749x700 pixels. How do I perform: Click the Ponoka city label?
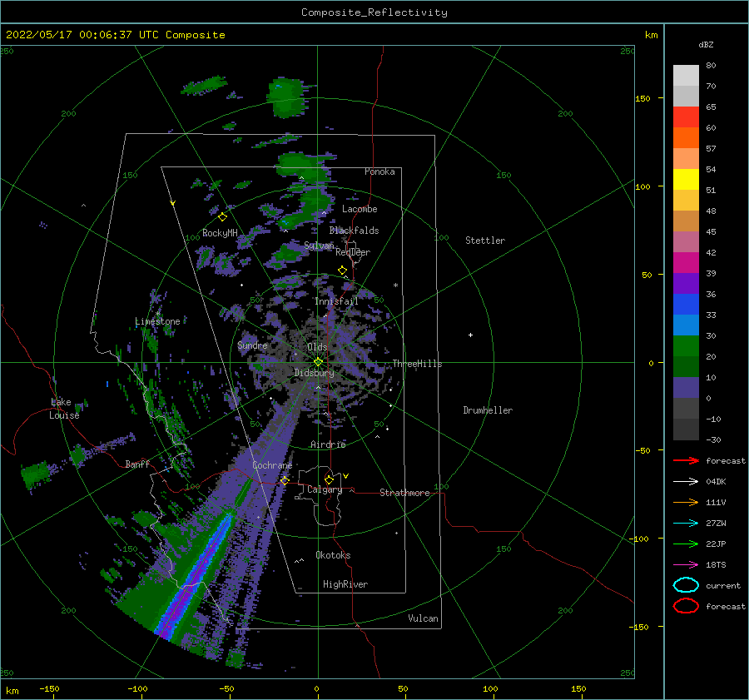click(x=379, y=171)
